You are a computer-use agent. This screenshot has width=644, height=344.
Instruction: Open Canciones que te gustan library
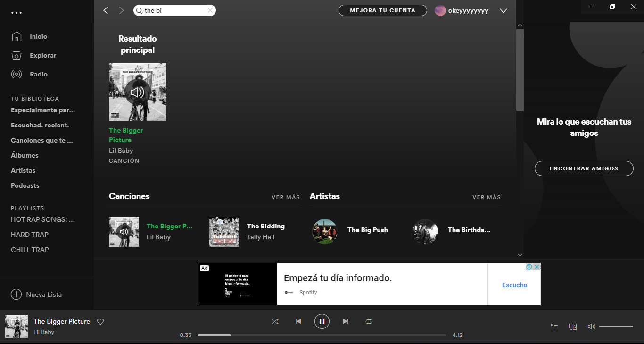[42, 140]
